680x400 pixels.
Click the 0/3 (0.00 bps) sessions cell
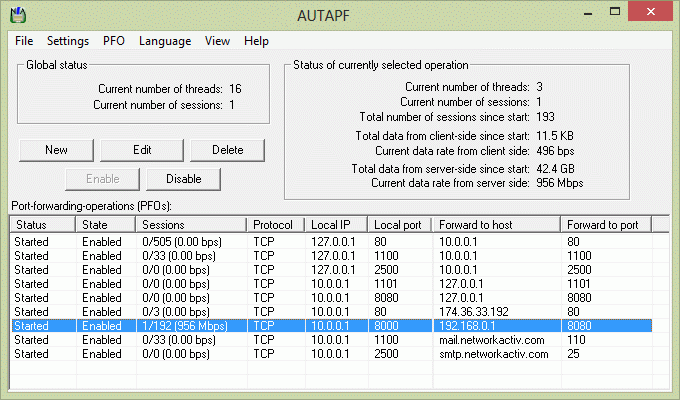(x=191, y=312)
